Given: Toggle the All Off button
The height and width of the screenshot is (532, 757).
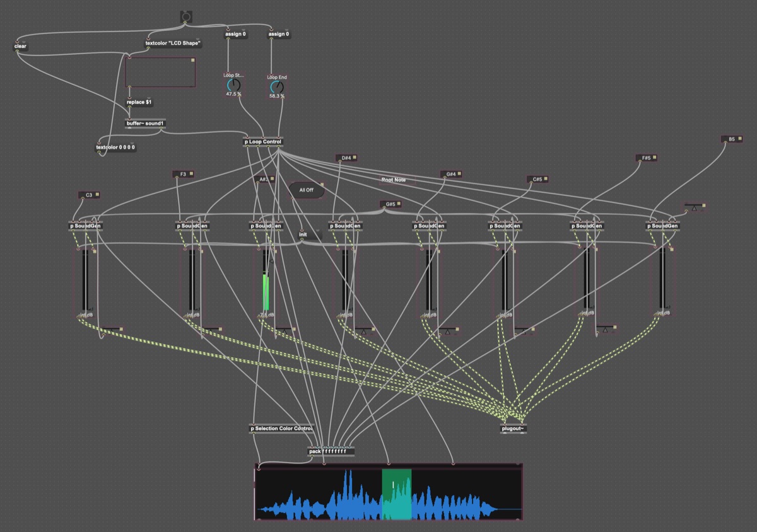Looking at the screenshot, I should [307, 190].
